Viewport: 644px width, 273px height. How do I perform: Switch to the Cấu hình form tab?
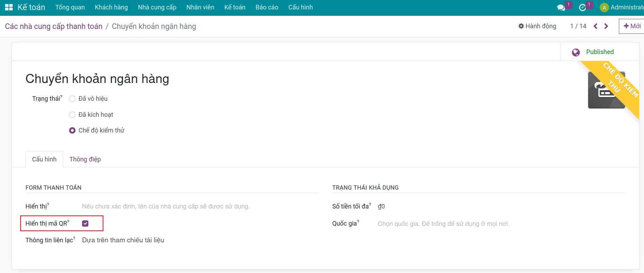click(x=44, y=159)
